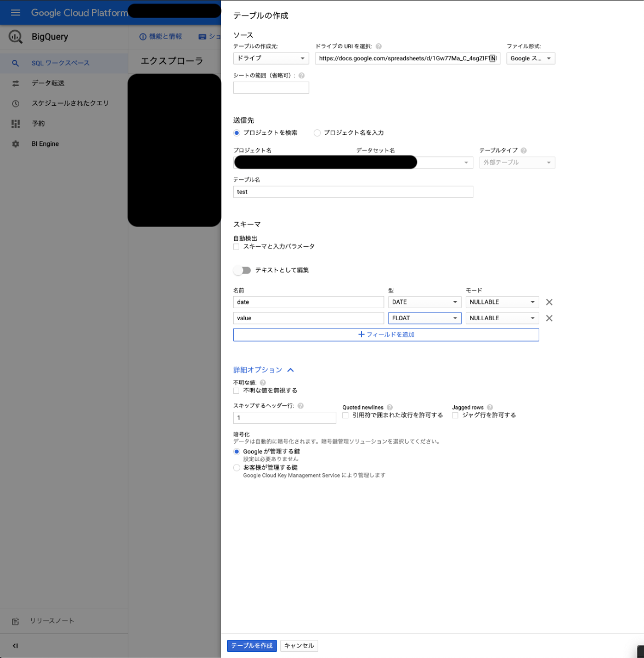Screen dimensions: 644x658
Task: Click the Drive URI input field
Action: [408, 58]
